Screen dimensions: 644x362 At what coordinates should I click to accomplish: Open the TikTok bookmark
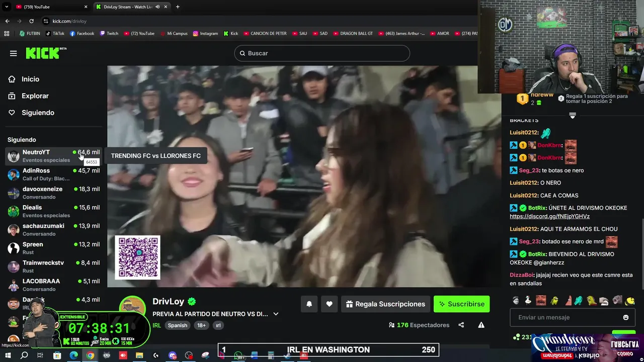click(x=55, y=34)
